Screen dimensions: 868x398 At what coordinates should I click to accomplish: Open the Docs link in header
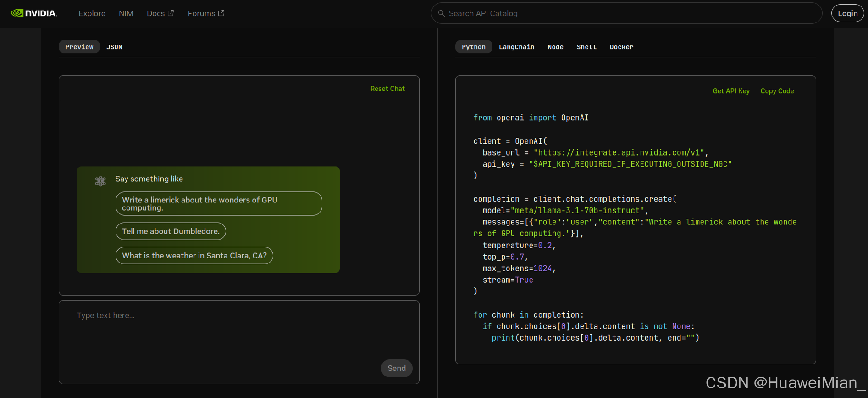(160, 13)
